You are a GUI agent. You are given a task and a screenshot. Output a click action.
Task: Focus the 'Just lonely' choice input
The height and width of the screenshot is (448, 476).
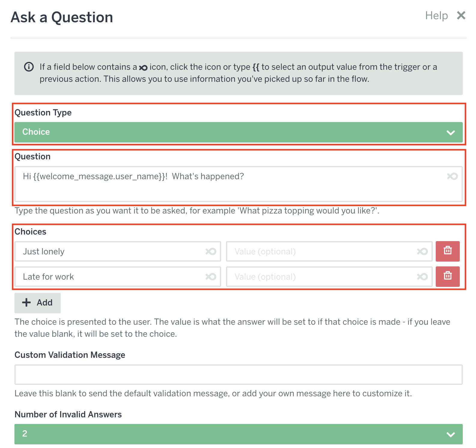tap(111, 251)
